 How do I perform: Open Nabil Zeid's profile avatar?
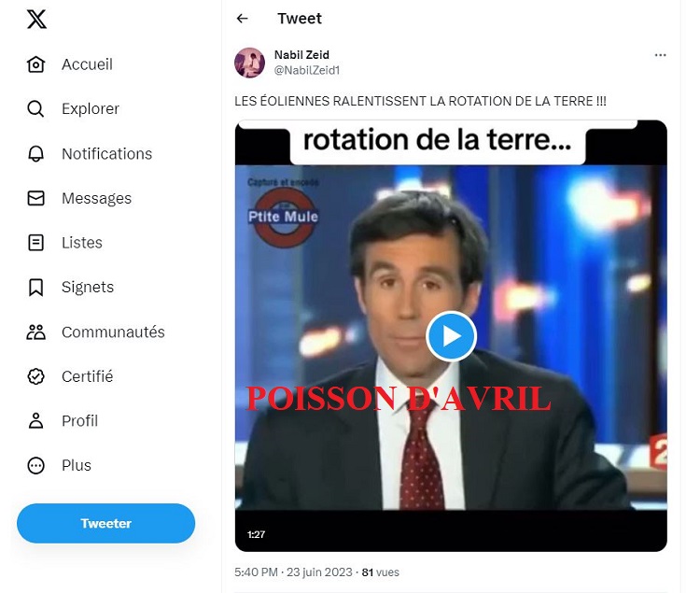(249, 63)
